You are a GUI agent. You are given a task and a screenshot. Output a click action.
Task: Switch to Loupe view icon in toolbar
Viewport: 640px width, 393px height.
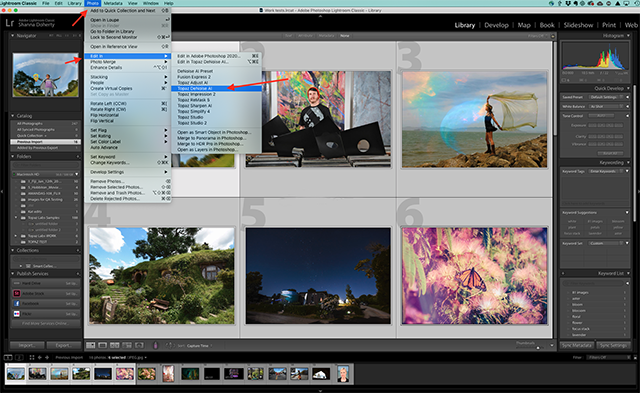click(102, 345)
